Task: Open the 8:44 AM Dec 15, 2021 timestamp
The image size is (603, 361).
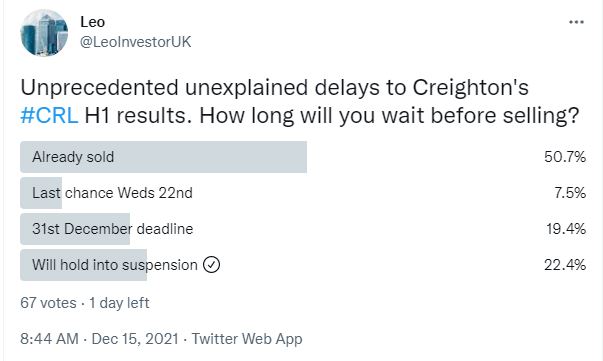Action: pos(99,339)
